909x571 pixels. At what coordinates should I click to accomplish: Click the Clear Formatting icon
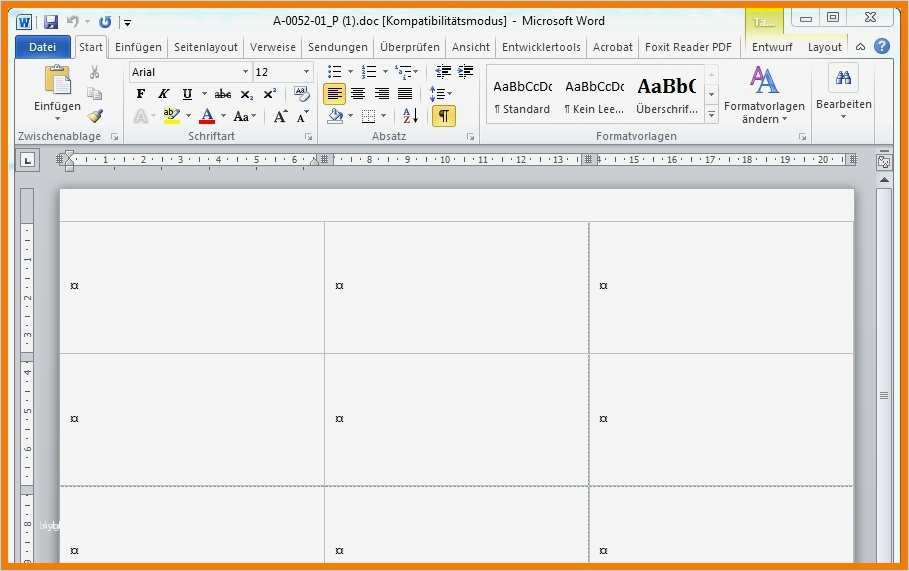click(x=301, y=94)
